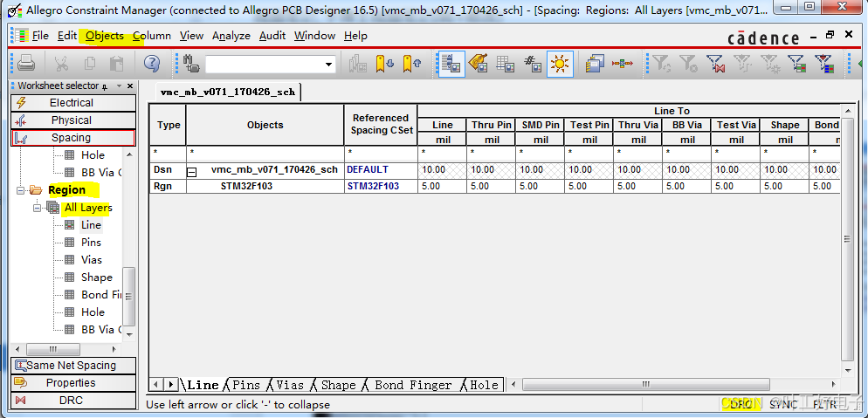Click the orange tag toolbar icon

[x=478, y=64]
